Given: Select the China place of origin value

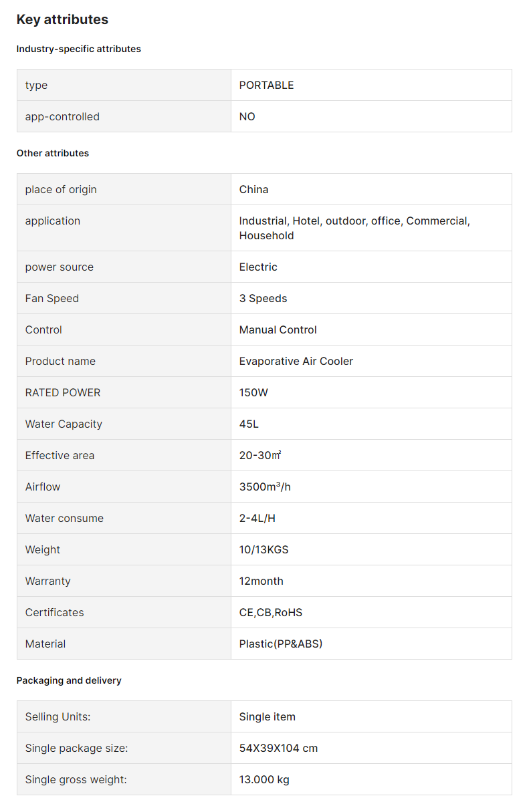Looking at the screenshot, I should click(x=254, y=189).
